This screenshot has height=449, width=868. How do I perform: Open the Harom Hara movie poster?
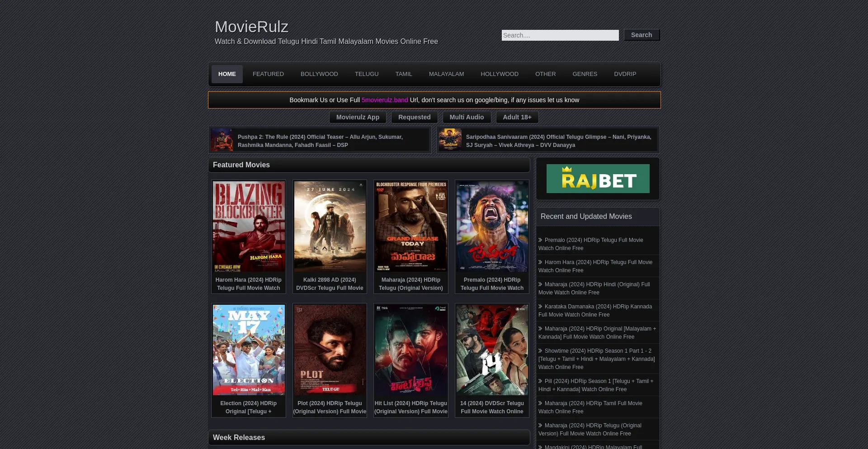click(x=249, y=227)
